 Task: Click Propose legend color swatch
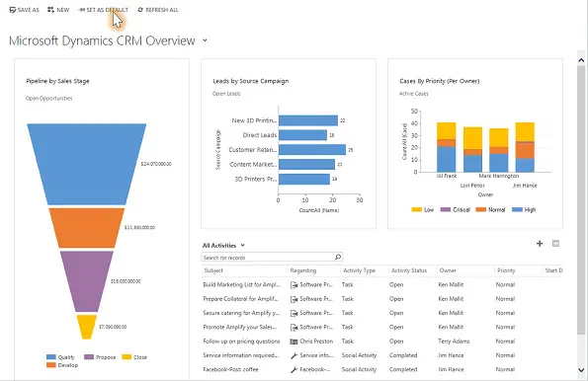click(89, 357)
